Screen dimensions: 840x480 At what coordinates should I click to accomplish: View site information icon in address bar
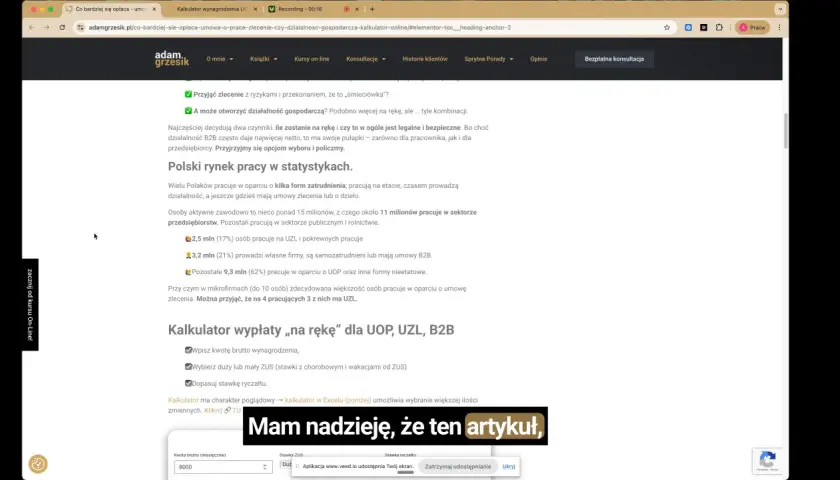(80, 27)
